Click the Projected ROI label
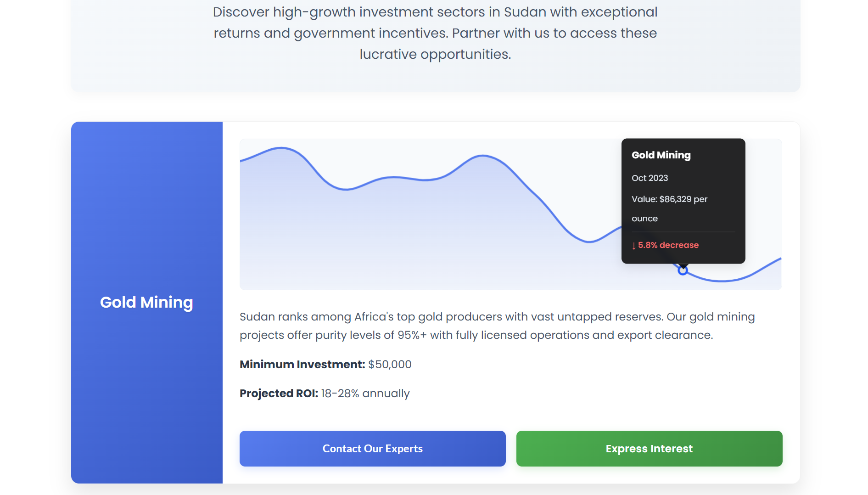868x495 pixels. [279, 394]
